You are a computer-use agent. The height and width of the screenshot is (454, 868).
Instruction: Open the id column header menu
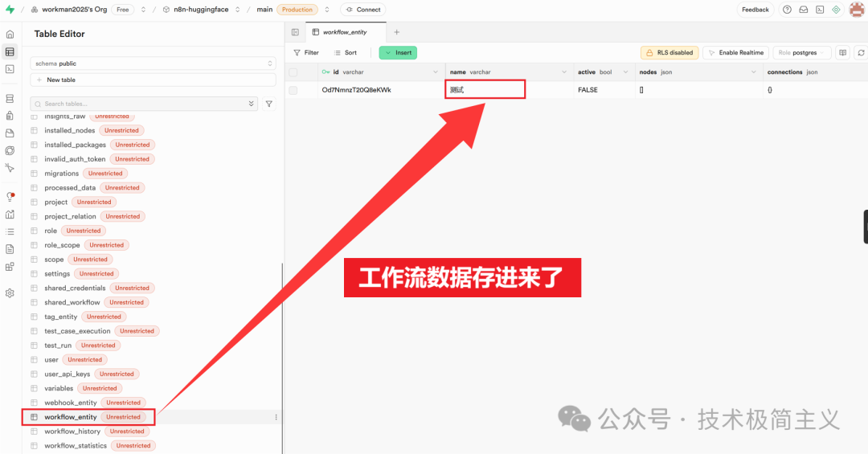pos(436,72)
